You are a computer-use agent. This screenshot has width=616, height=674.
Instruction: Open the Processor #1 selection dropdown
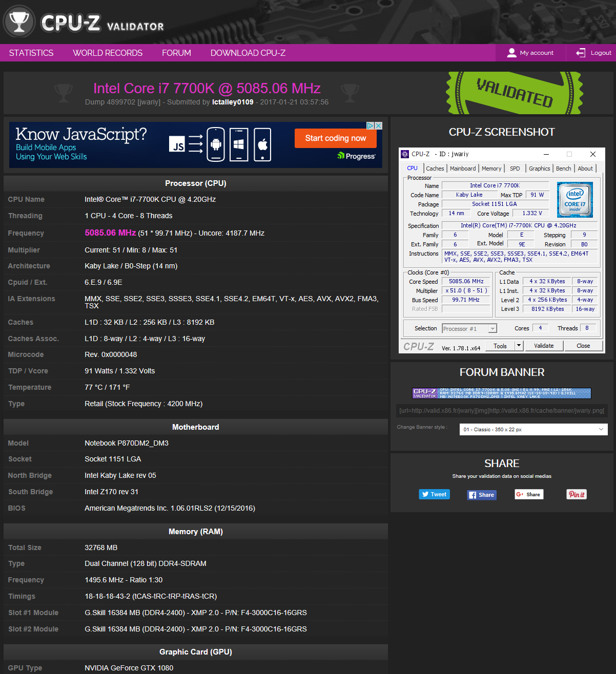point(469,329)
